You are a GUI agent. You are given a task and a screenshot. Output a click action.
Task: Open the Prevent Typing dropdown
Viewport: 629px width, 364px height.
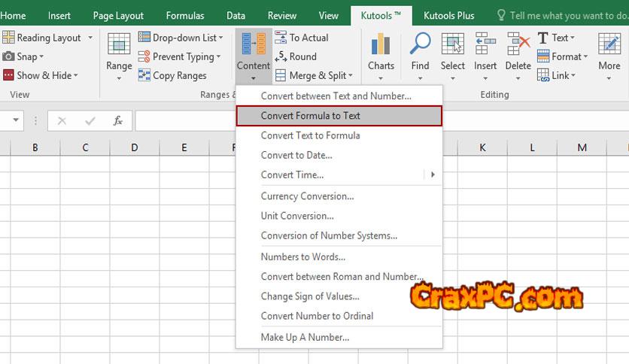click(218, 57)
